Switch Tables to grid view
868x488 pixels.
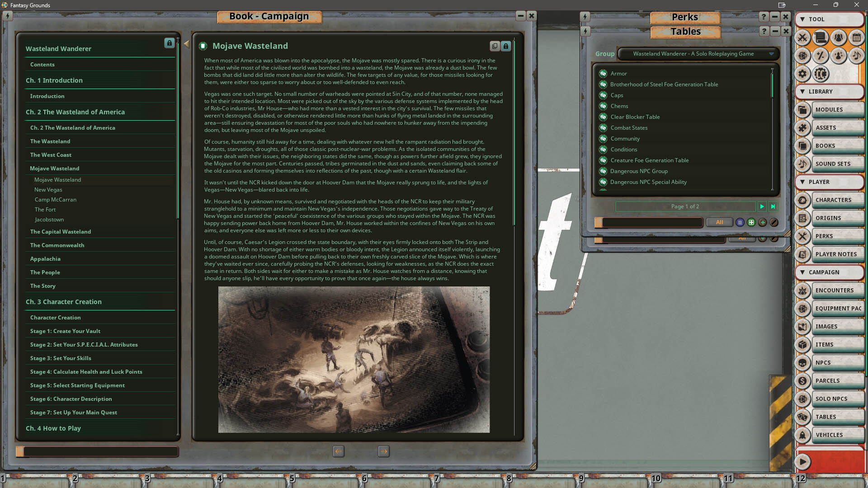(x=751, y=222)
